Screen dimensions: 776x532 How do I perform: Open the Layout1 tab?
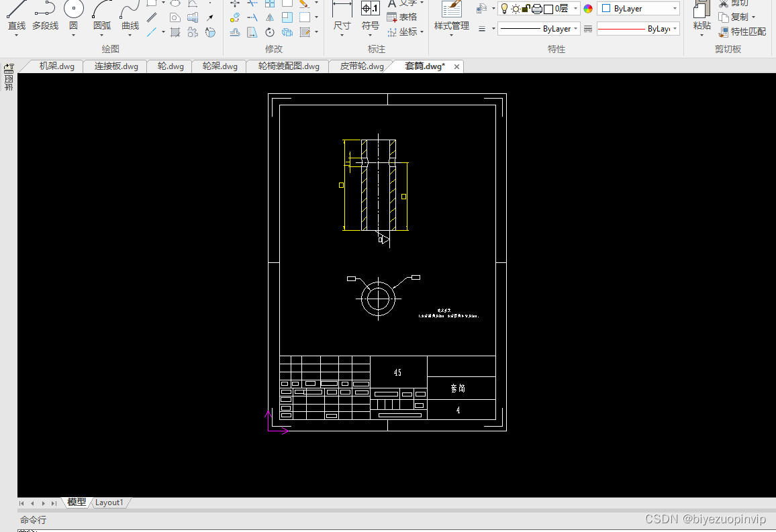[109, 502]
